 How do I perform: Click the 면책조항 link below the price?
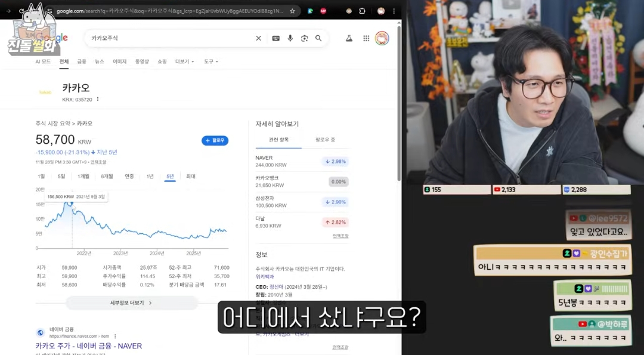click(x=98, y=162)
